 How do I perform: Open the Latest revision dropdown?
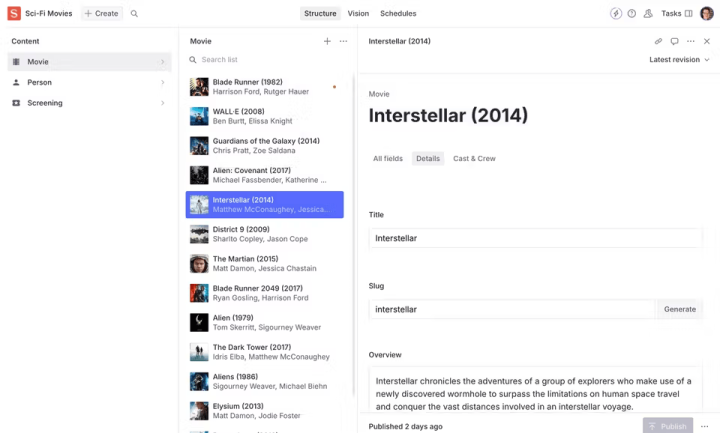[679, 60]
